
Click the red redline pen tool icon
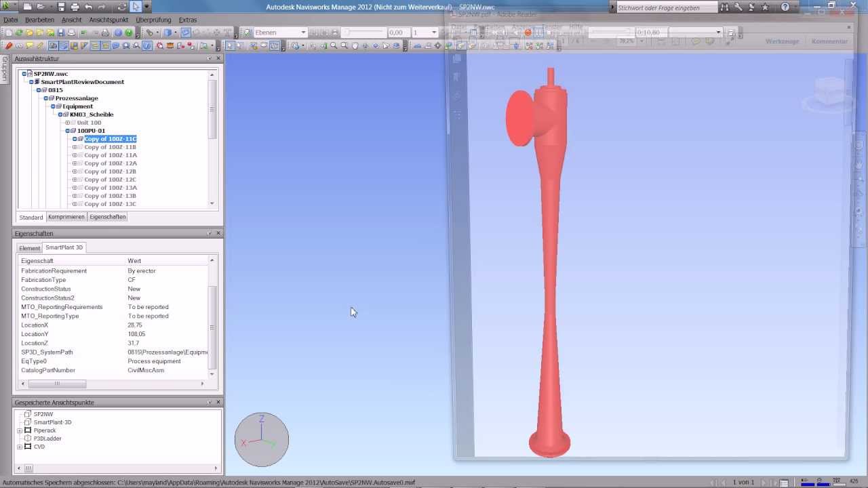pos(9,46)
